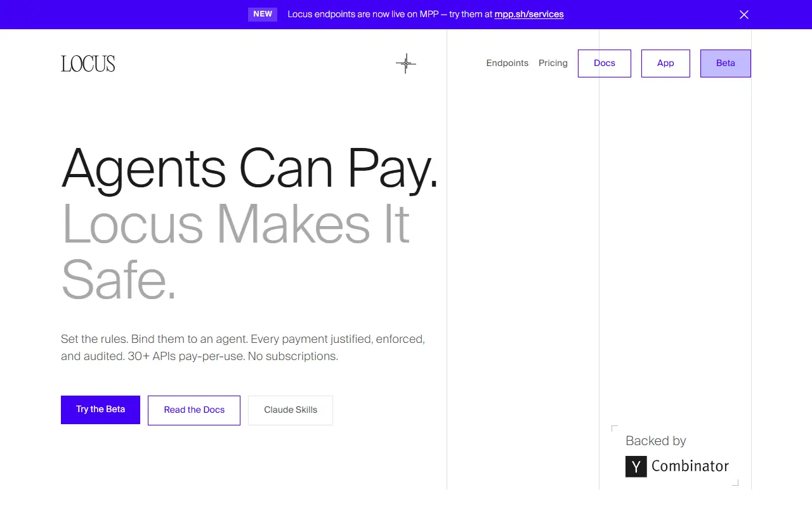Click the "Locus Makes It Safe." heading
812x508 pixels.
[236, 251]
